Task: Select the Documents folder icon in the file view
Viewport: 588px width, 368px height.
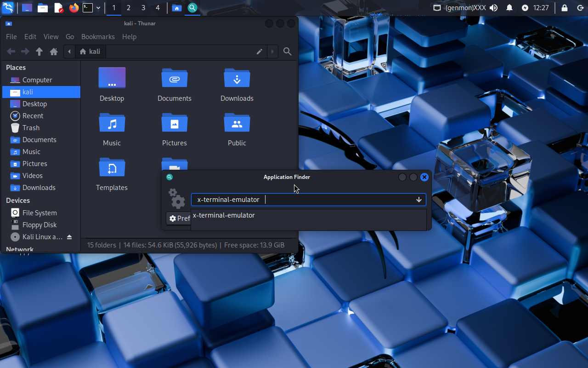Action: point(175,78)
